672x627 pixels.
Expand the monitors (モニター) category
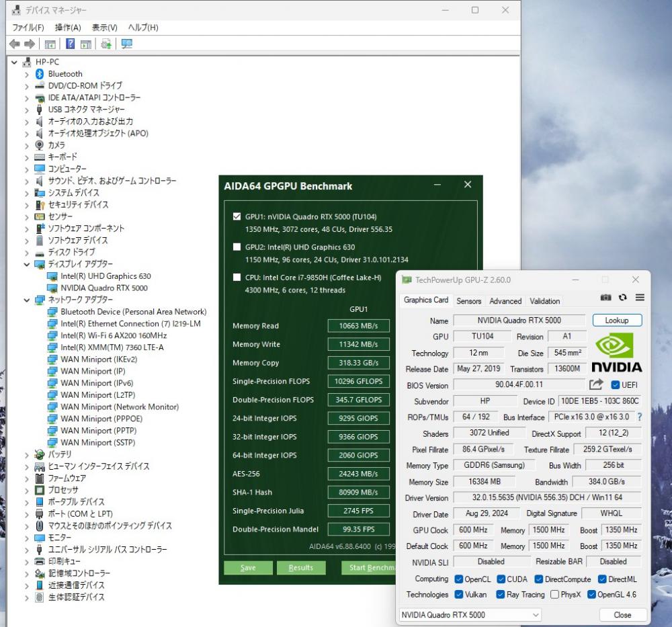27,538
